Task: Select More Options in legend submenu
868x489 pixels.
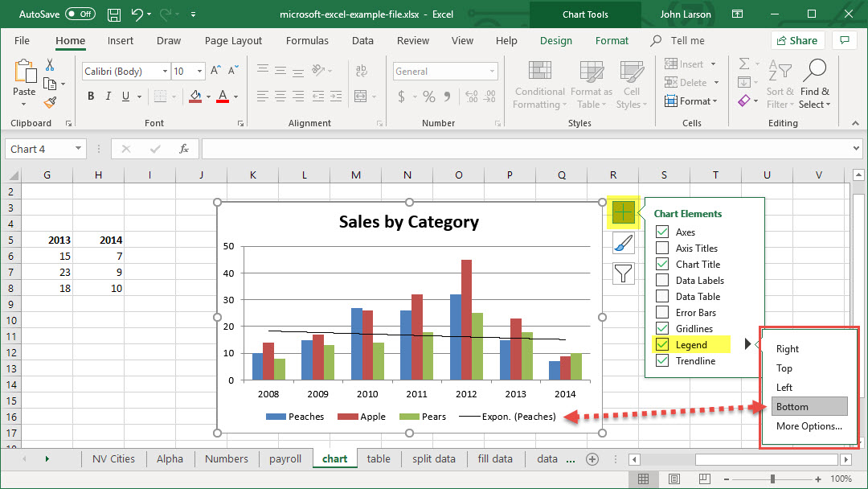Action: pyautogui.click(x=809, y=426)
